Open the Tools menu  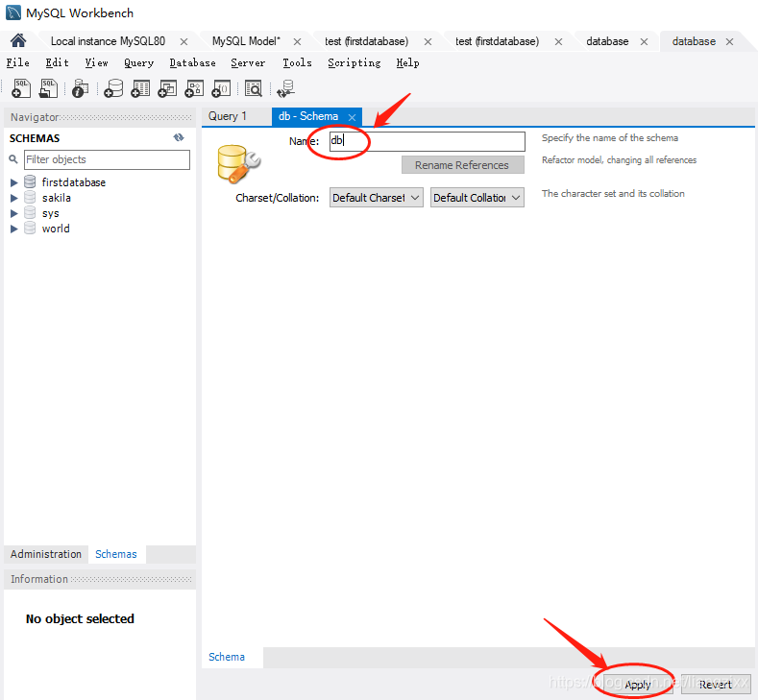point(297,62)
